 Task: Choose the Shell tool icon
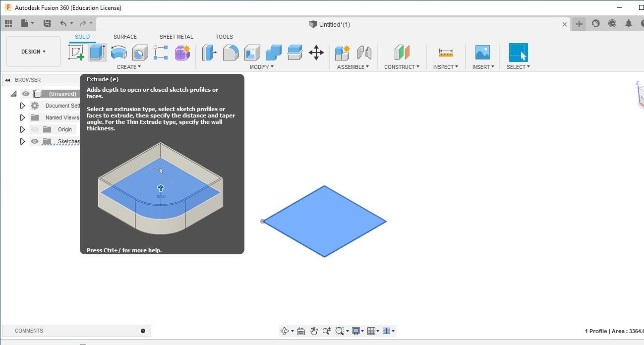coord(252,52)
